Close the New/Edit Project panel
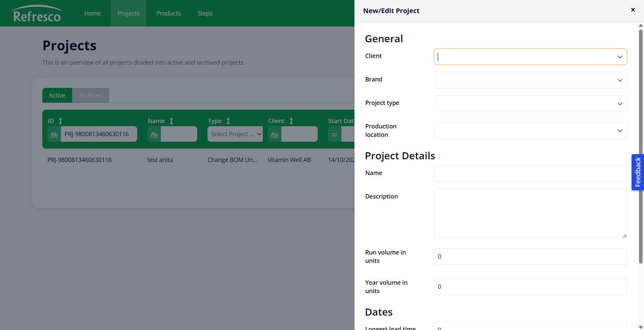The image size is (644, 330). click(x=633, y=10)
